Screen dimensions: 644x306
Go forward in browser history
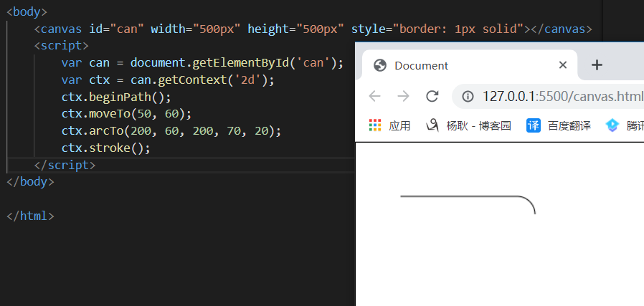tap(403, 97)
